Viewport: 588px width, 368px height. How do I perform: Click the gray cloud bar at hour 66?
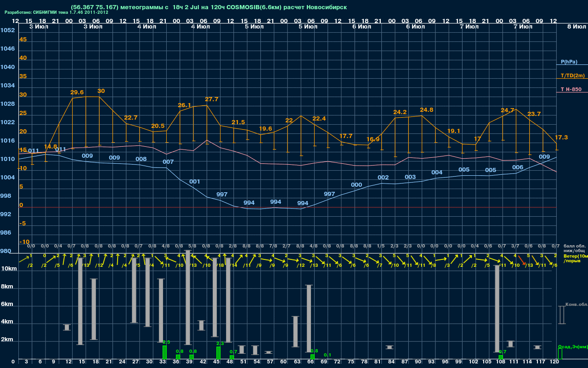coord(309,319)
